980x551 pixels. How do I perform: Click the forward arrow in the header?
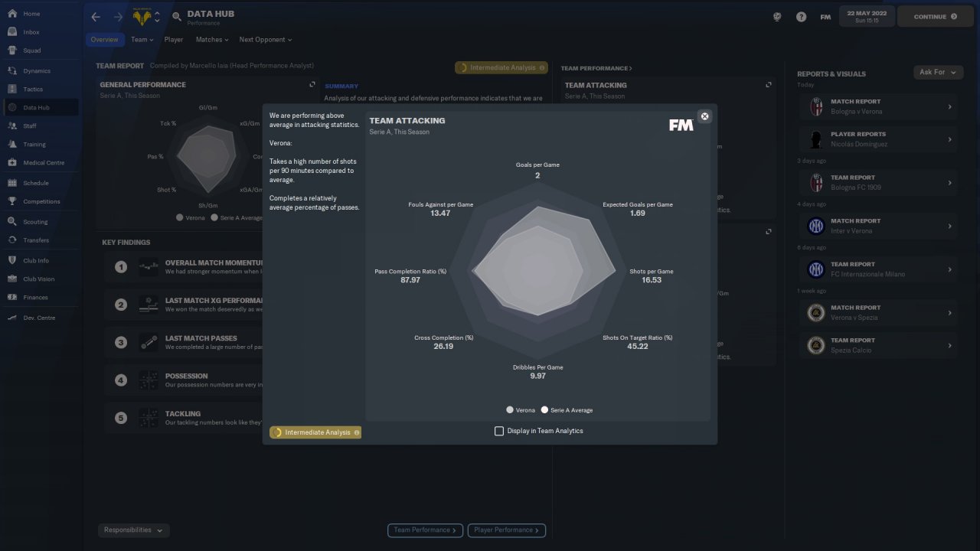tap(118, 17)
